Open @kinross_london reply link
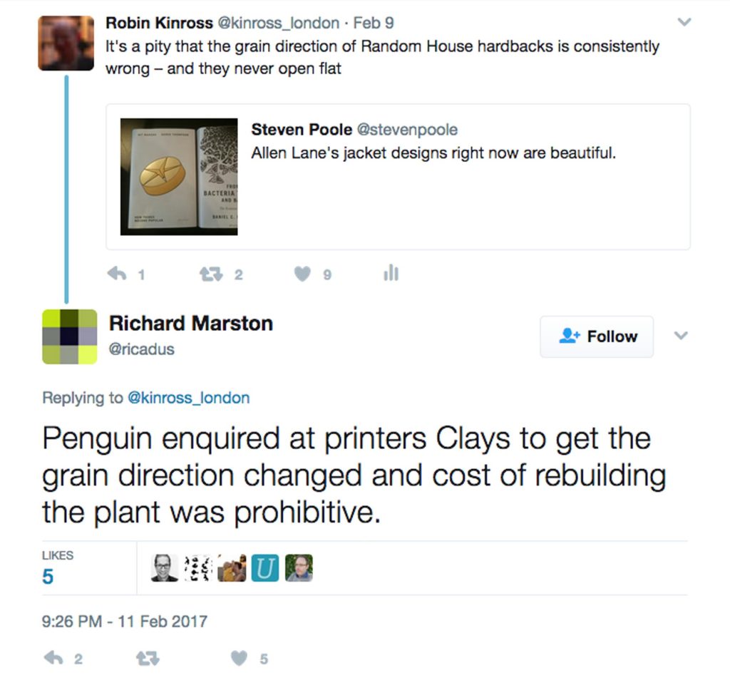730x700 pixels. (x=188, y=398)
